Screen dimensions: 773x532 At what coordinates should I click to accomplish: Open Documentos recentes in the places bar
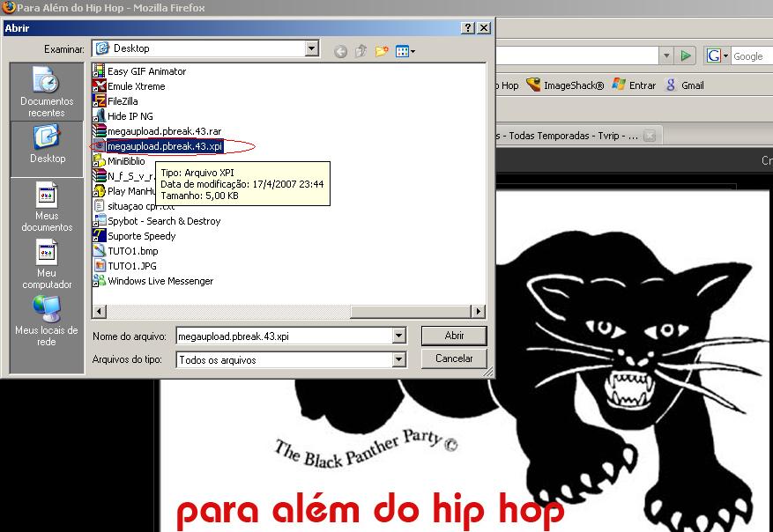point(47,92)
